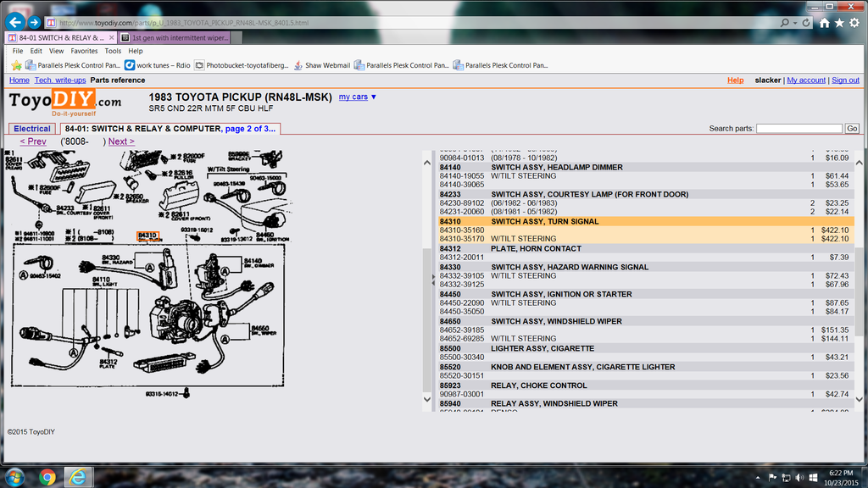The image size is (868, 488).
Task: Click the highlighted 84310 label on diagram
Action: (x=148, y=236)
